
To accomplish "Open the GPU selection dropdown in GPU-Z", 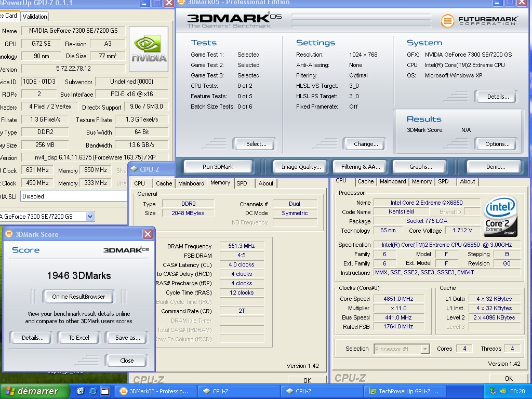I will click(90, 216).
